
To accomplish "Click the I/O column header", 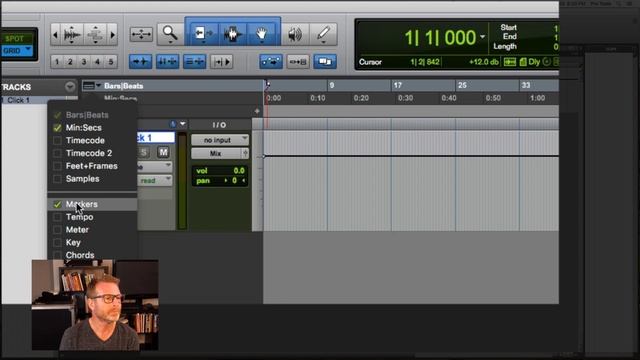I will (219, 124).
